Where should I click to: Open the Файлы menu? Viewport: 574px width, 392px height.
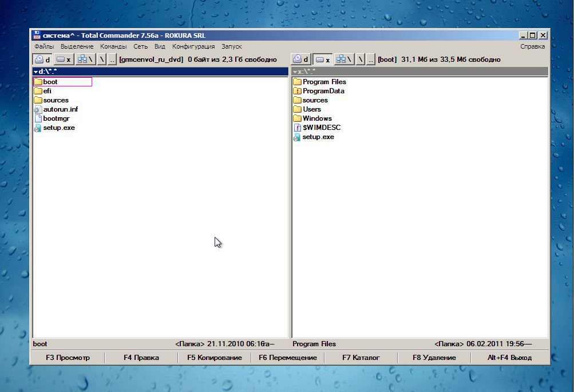point(44,46)
